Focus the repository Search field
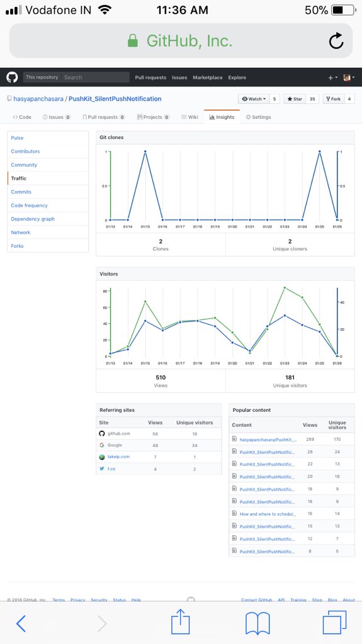362x644 pixels. tap(96, 77)
